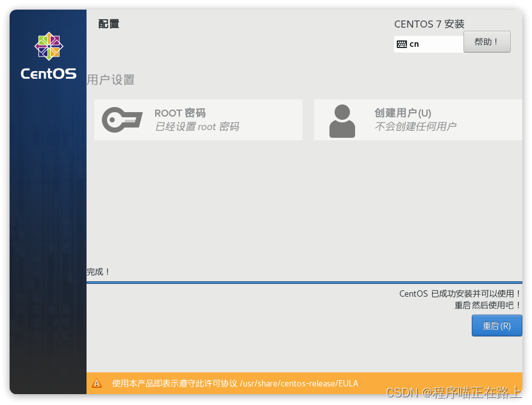Image resolution: width=532 pixels, height=405 pixels.
Task: Select the key icon for ROOT password
Action: pyautogui.click(x=121, y=120)
